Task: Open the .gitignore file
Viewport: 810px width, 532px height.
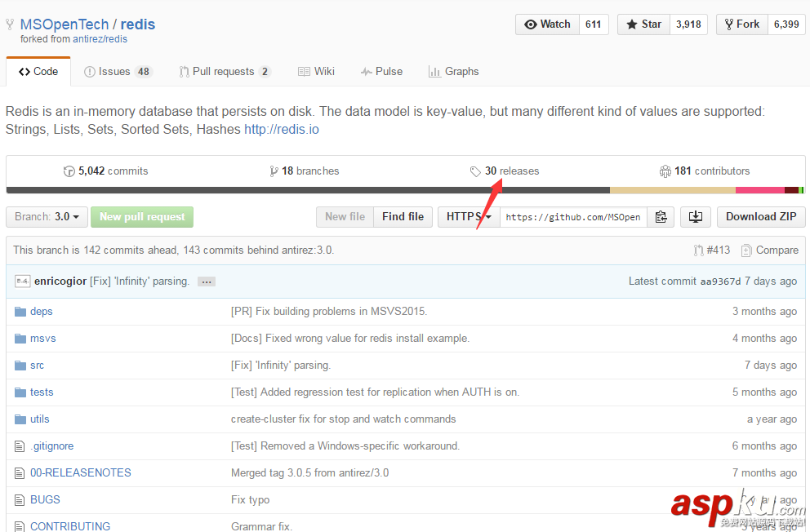Action: (51, 446)
